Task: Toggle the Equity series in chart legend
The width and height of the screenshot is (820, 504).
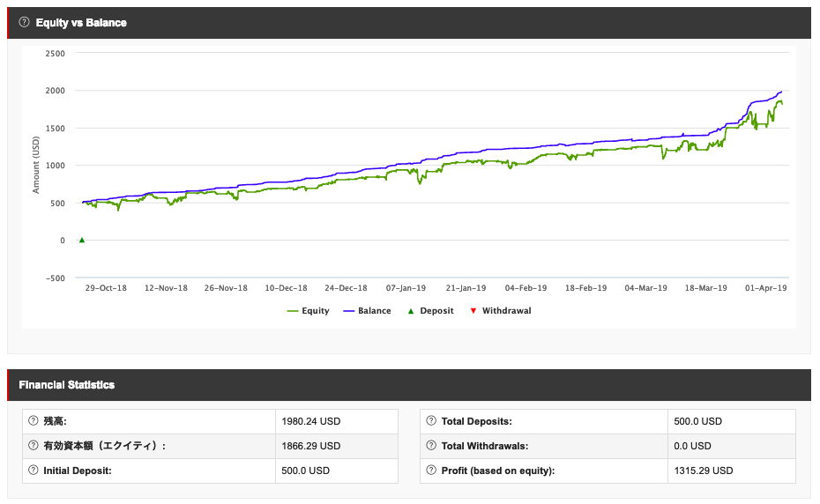Action: [x=308, y=310]
